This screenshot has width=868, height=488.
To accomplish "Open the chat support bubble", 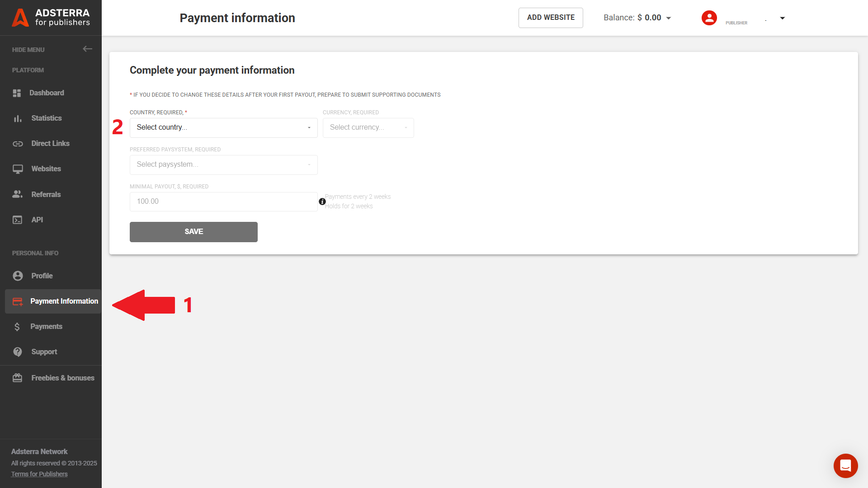I will coord(845,466).
